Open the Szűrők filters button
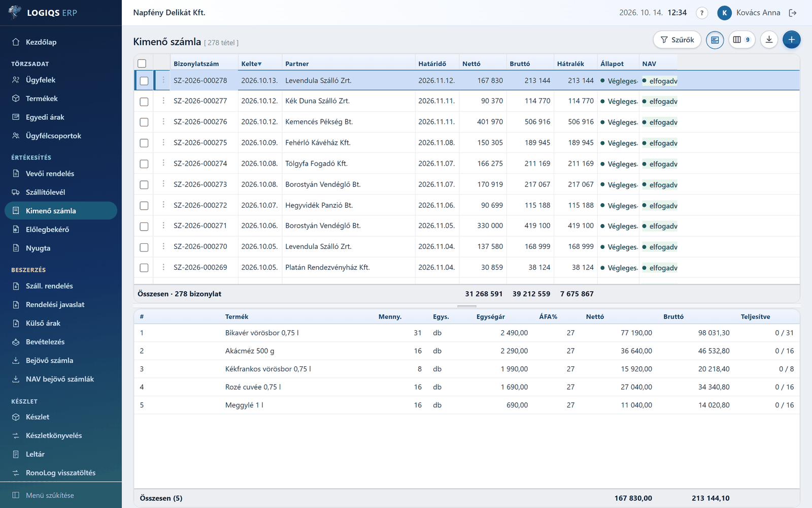The height and width of the screenshot is (508, 812). pyautogui.click(x=677, y=40)
